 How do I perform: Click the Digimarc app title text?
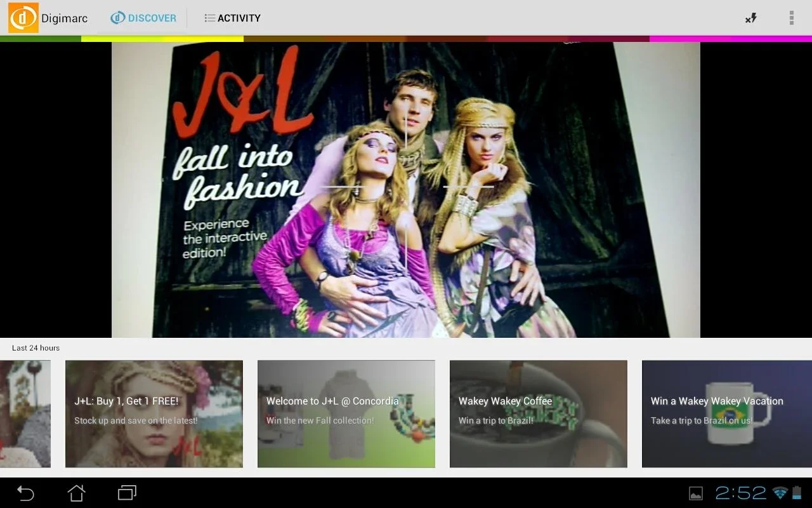pyautogui.click(x=64, y=18)
